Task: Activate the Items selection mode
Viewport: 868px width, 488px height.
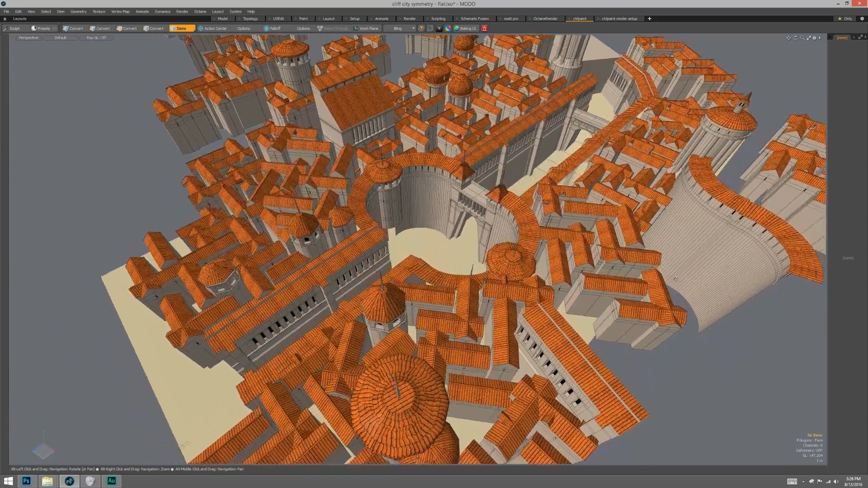Action: tap(182, 28)
